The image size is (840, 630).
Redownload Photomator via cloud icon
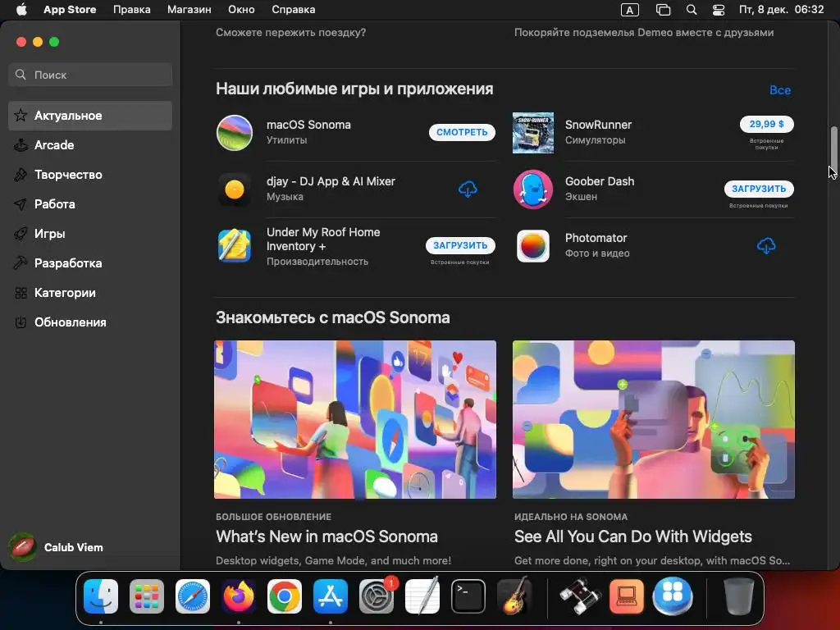[x=766, y=246]
